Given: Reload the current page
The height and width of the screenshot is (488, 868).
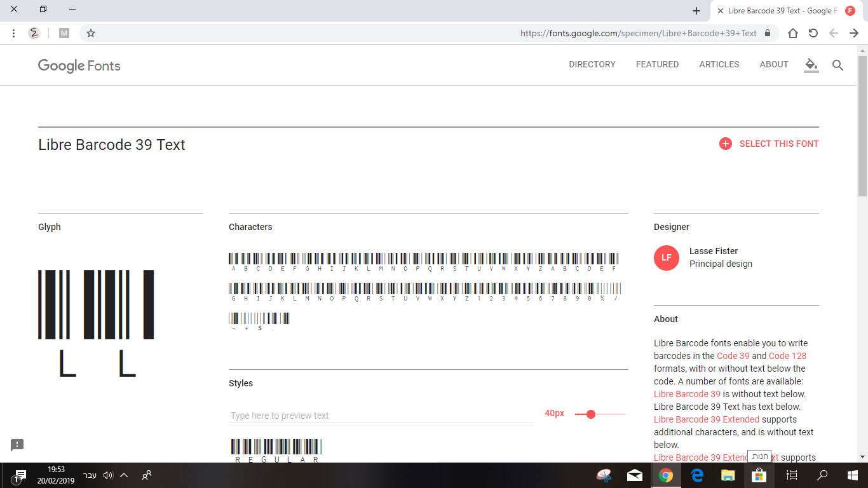Looking at the screenshot, I should [813, 33].
